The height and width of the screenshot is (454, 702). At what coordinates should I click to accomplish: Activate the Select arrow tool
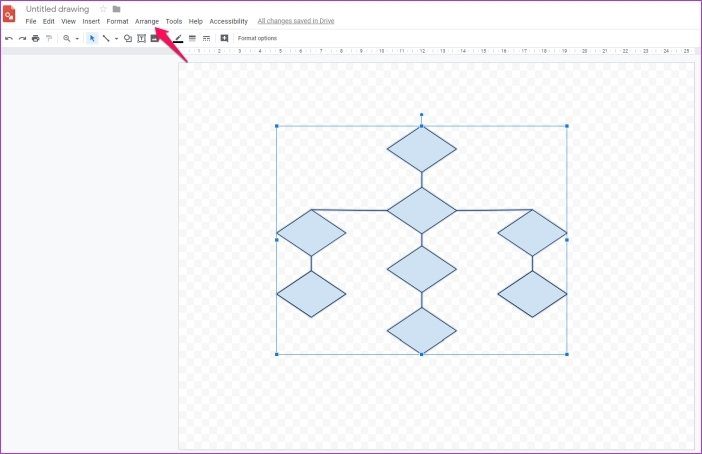[x=92, y=39]
